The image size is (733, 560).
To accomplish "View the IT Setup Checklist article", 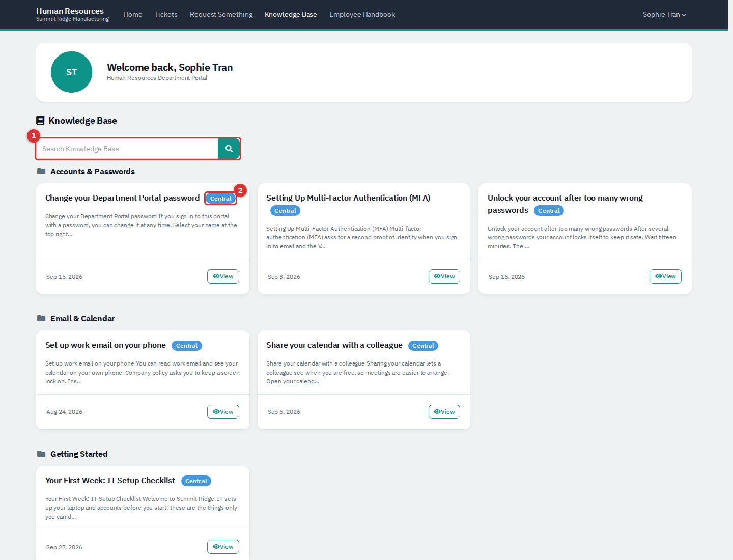I will pyautogui.click(x=223, y=547).
